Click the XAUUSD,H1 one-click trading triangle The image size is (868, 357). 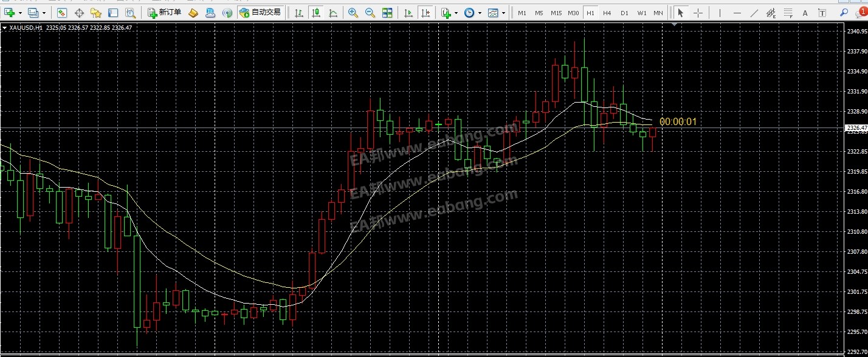click(x=5, y=27)
